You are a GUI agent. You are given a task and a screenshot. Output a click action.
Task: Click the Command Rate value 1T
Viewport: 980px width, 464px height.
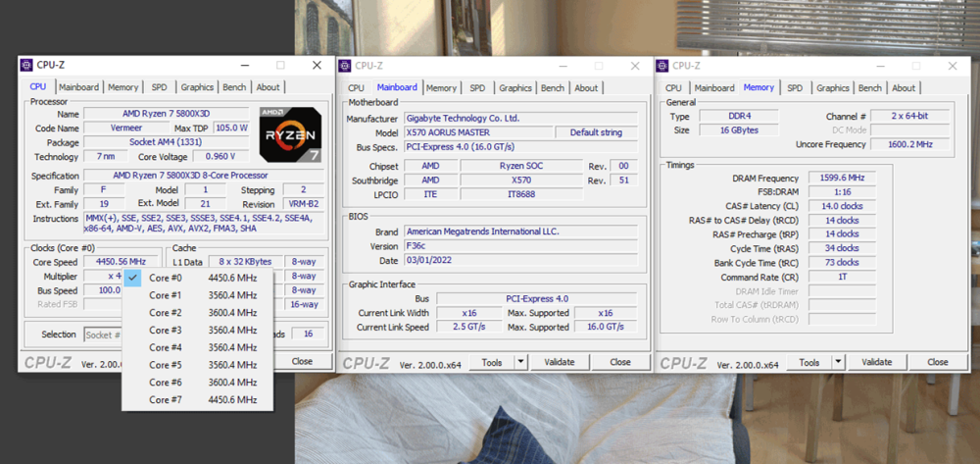point(842,277)
